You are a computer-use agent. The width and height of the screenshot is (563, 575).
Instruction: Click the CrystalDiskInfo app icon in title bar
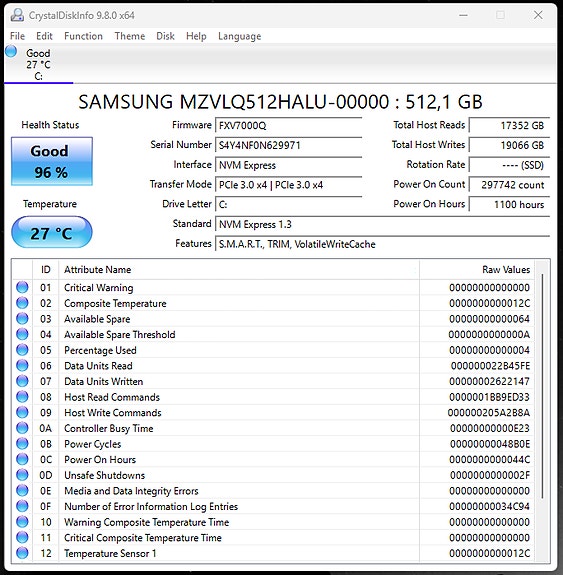click(17, 15)
